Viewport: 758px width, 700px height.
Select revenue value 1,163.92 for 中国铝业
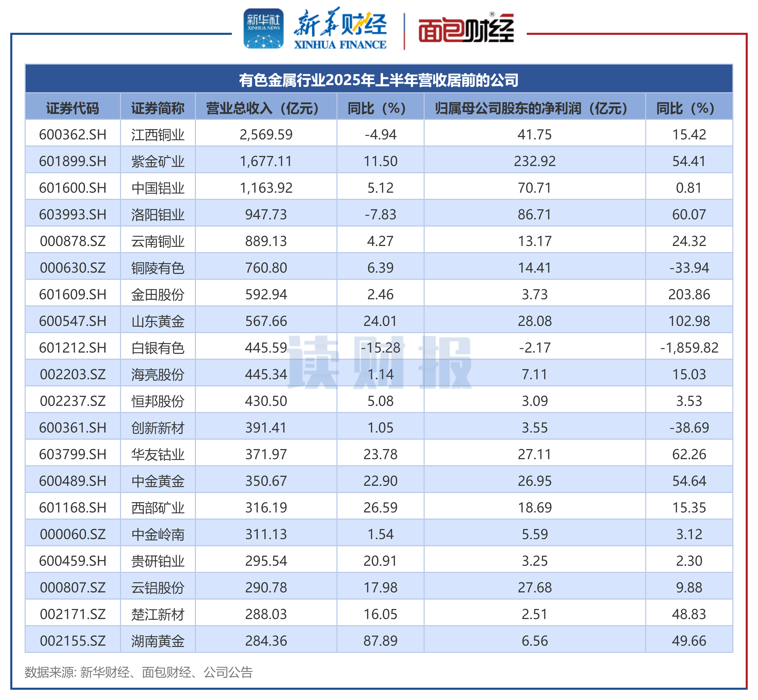point(266,188)
